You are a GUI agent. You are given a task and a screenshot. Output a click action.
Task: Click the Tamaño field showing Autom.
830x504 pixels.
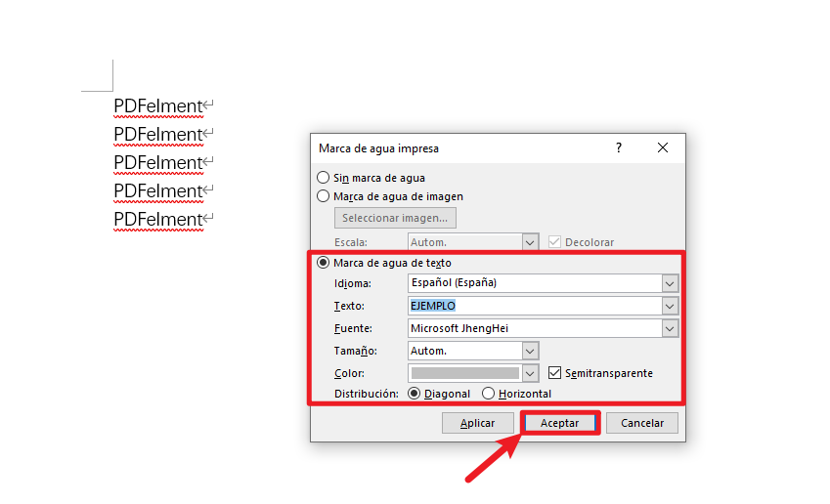464,351
